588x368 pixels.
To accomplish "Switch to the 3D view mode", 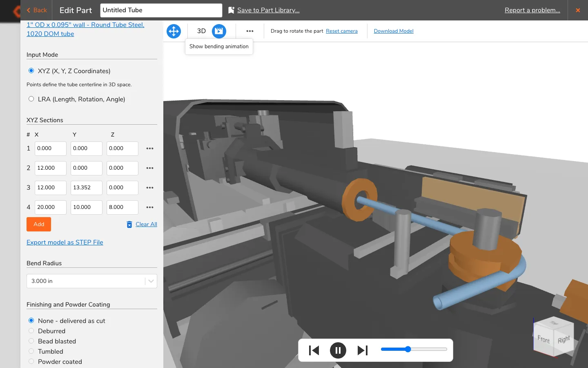I will pyautogui.click(x=201, y=31).
